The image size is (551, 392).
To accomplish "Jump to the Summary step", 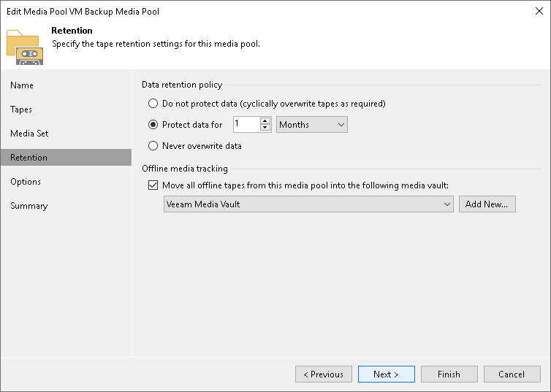I will click(x=28, y=206).
